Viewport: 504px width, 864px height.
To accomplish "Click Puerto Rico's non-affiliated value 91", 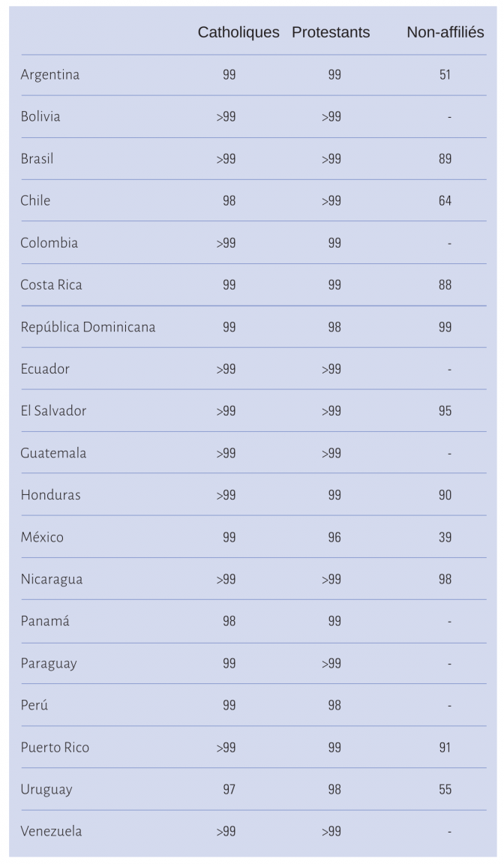I will pos(445,748).
